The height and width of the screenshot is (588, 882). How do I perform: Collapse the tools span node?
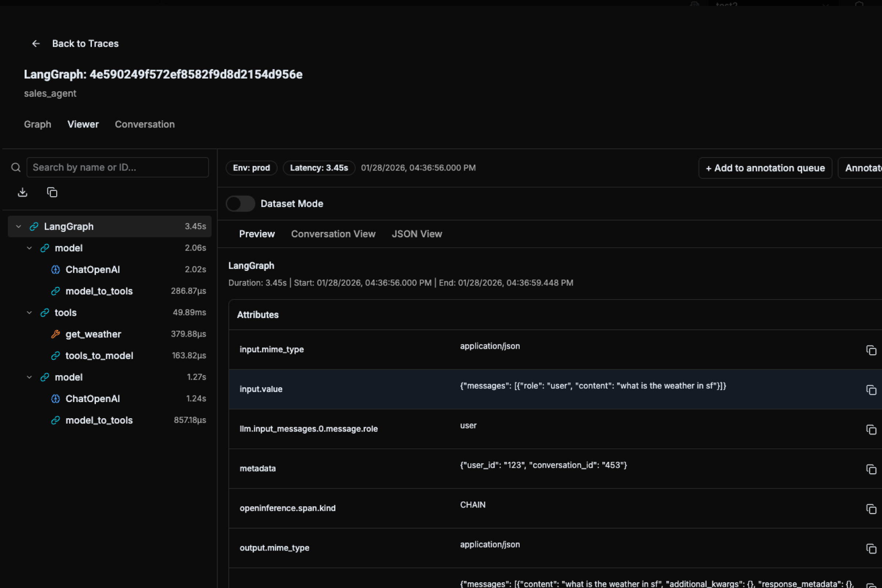[x=29, y=313]
